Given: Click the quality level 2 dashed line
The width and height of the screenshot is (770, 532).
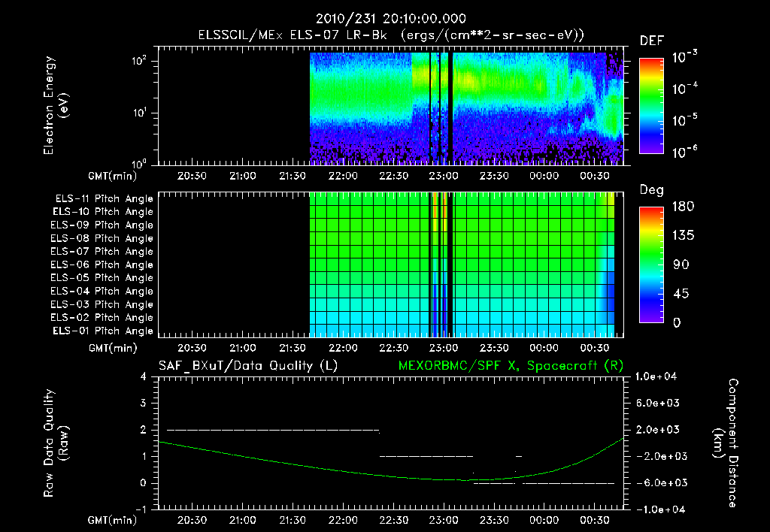Looking at the screenshot, I should (x=273, y=430).
